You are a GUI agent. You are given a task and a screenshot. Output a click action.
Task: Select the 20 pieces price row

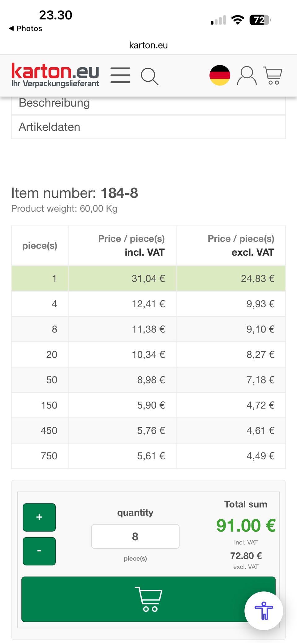coord(148,355)
